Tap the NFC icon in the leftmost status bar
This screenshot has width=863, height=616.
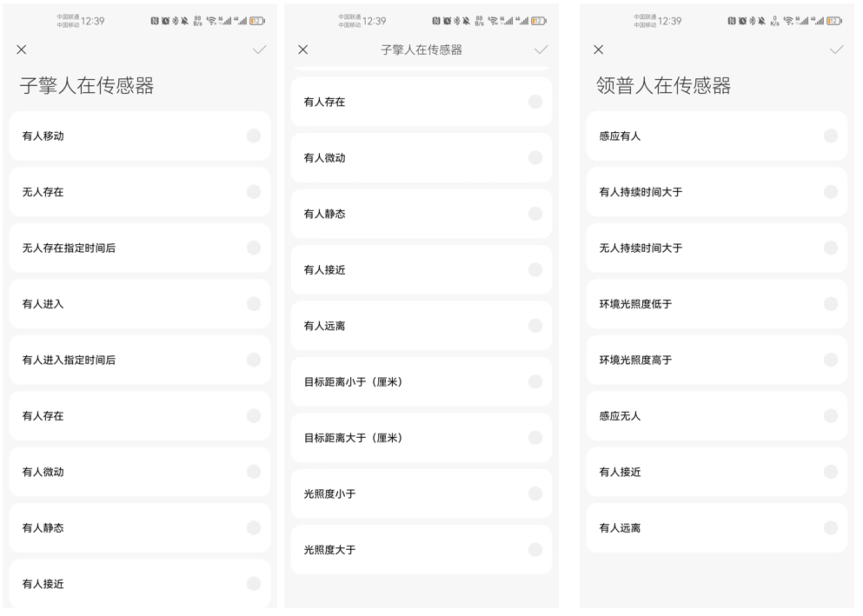(155, 21)
